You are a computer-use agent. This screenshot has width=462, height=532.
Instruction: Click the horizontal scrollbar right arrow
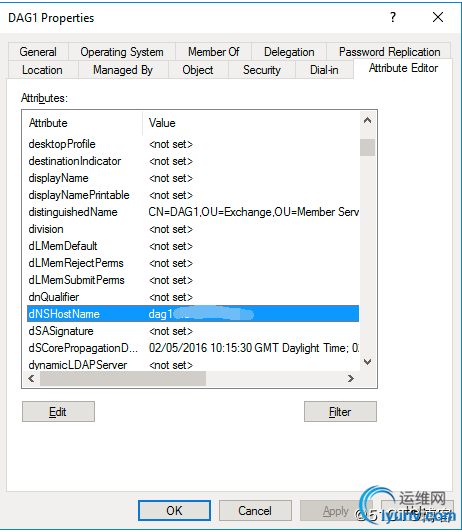351,378
